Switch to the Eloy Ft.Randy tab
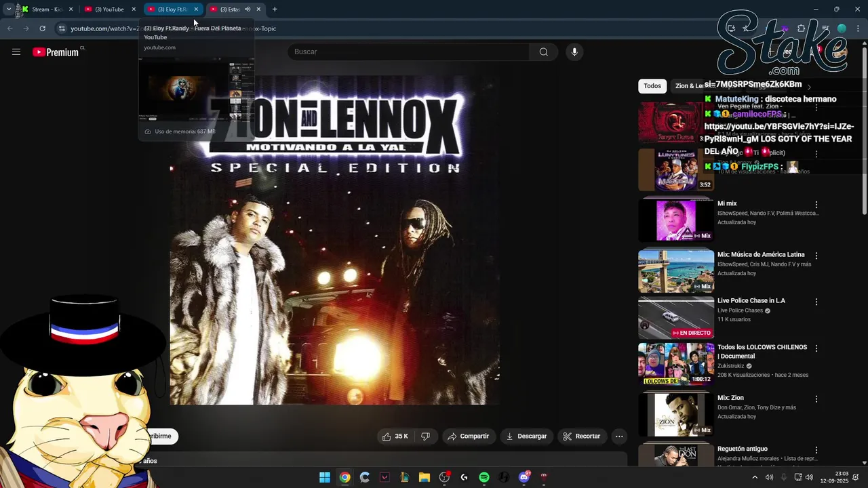This screenshot has width=868, height=488. tap(173, 9)
